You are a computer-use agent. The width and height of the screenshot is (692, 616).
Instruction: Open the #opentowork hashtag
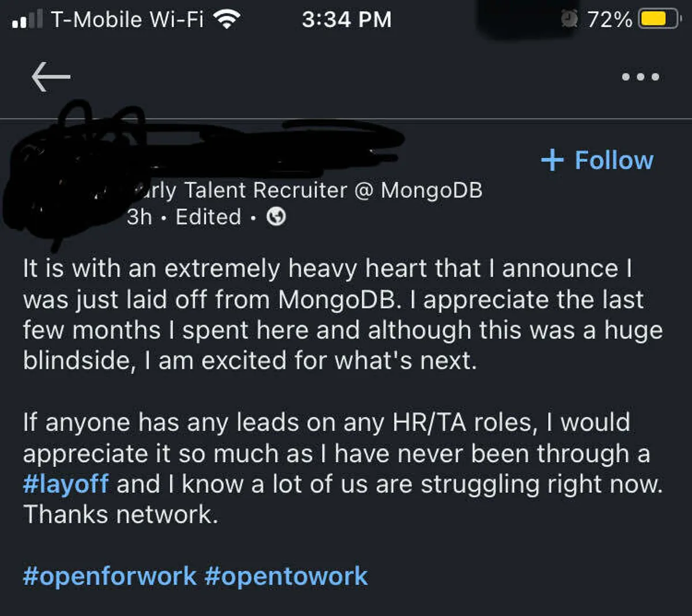[286, 576]
